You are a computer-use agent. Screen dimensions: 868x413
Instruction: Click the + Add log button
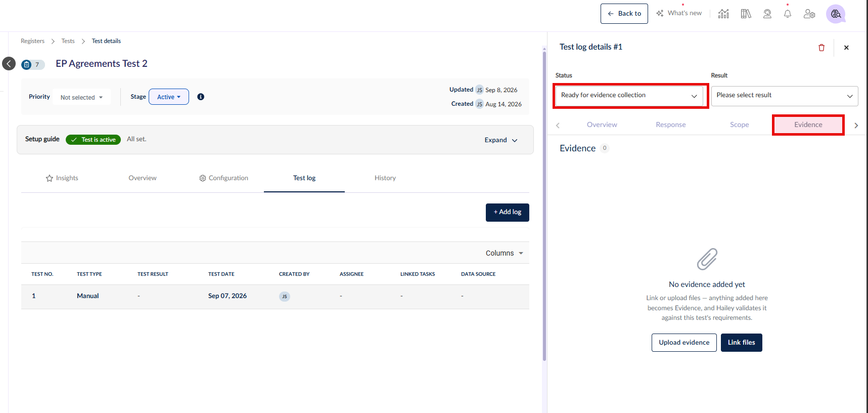pos(508,213)
